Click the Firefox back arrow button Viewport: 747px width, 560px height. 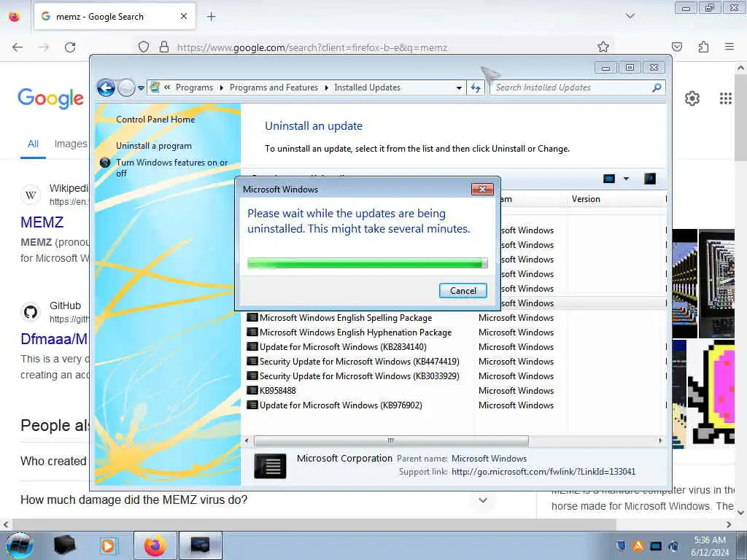click(x=18, y=47)
